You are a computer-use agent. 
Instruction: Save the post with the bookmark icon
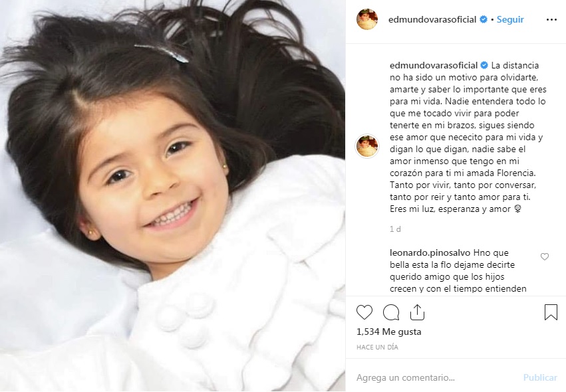tap(551, 312)
